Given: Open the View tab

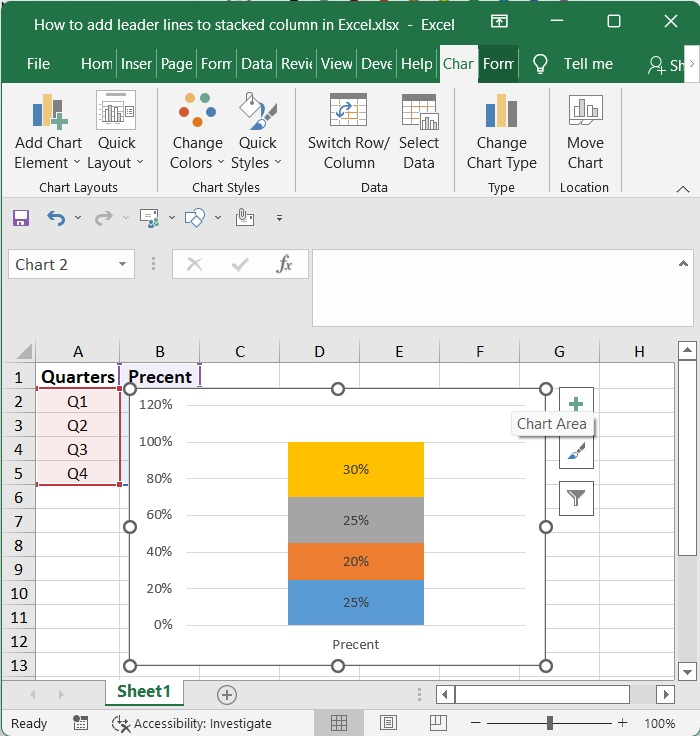Looking at the screenshot, I should (336, 64).
